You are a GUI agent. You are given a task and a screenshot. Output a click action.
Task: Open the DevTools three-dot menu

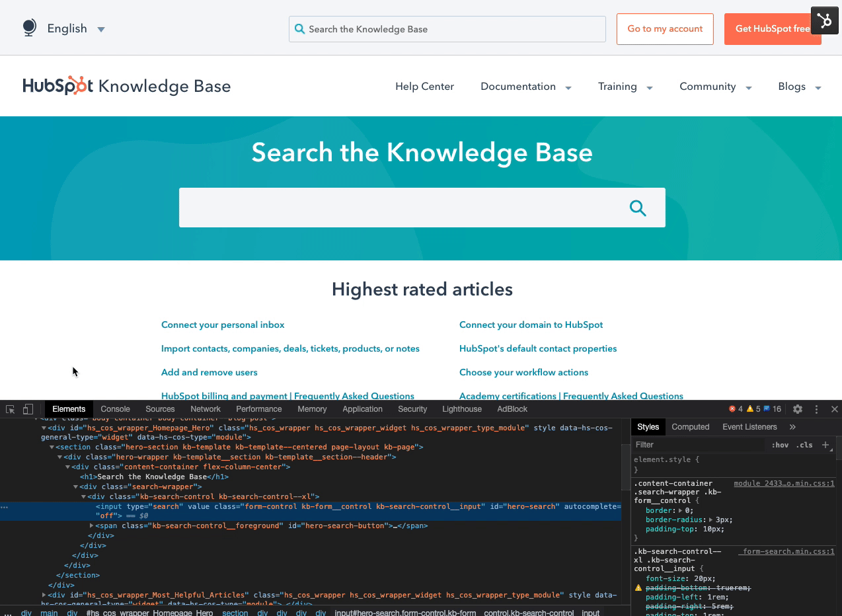coord(816,409)
